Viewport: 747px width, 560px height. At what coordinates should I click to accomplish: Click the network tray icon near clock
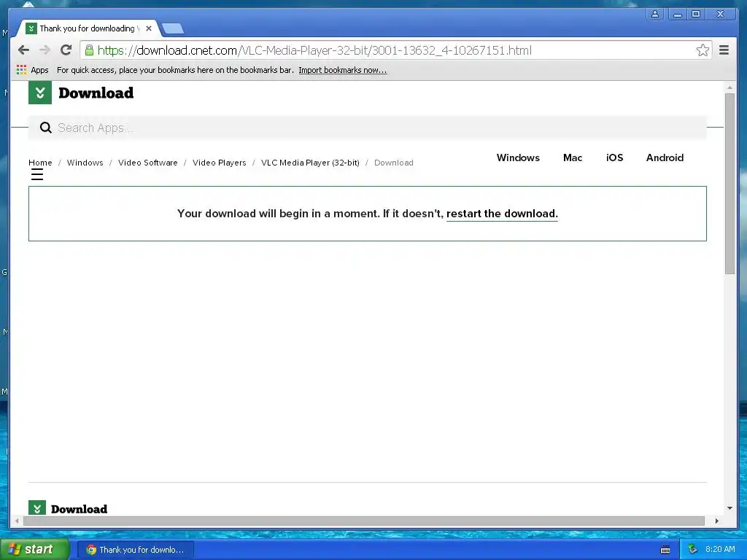coord(693,550)
